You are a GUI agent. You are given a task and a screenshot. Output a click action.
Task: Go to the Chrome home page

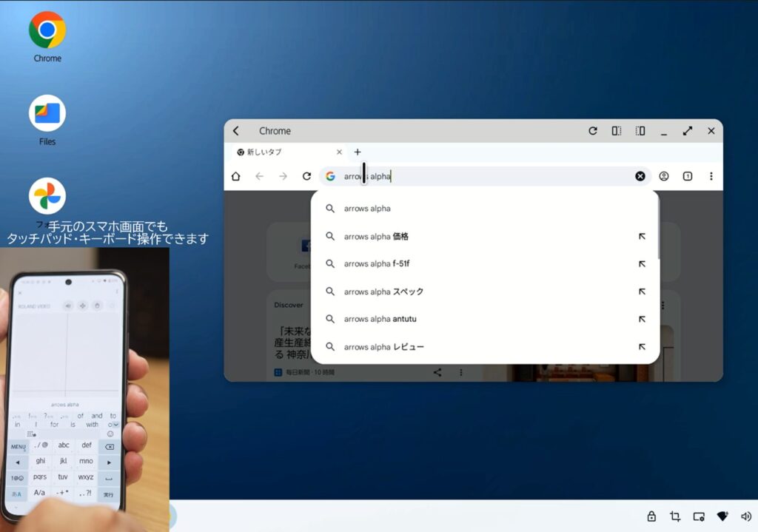click(x=236, y=176)
